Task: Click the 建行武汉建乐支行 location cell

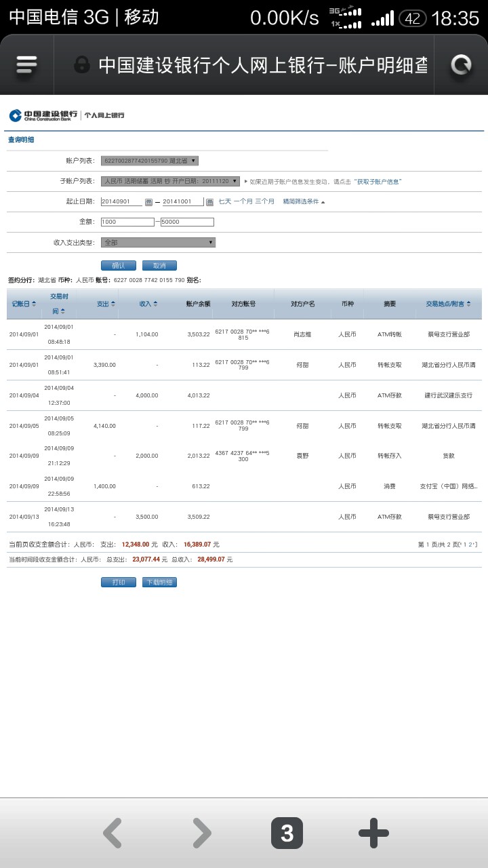Action: click(x=449, y=395)
